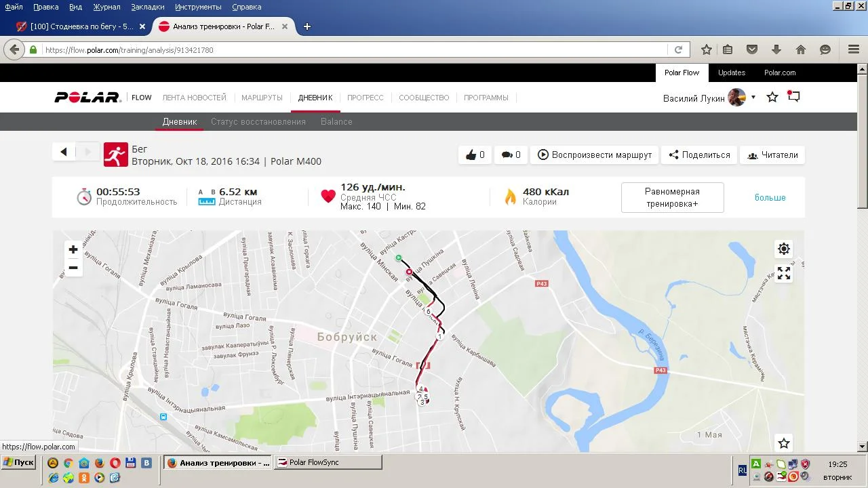
Task: Open the Правка menu
Action: coord(46,7)
